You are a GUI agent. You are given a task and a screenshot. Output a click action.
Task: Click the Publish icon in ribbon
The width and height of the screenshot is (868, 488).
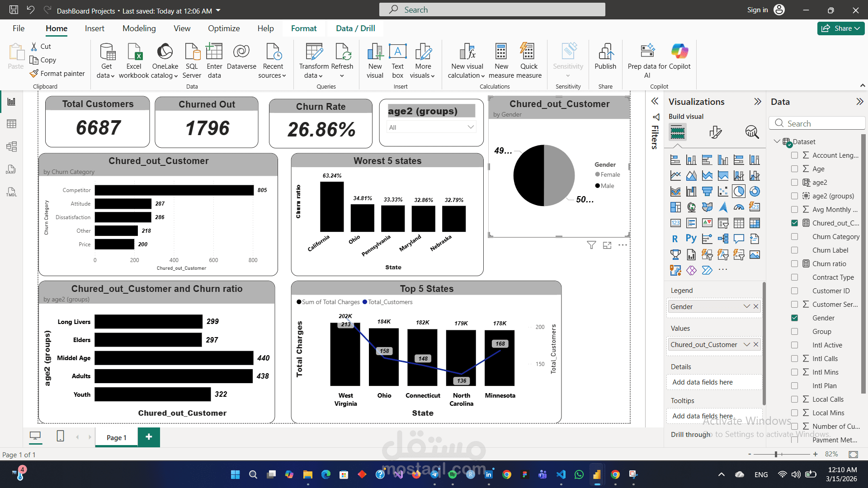[x=605, y=57]
